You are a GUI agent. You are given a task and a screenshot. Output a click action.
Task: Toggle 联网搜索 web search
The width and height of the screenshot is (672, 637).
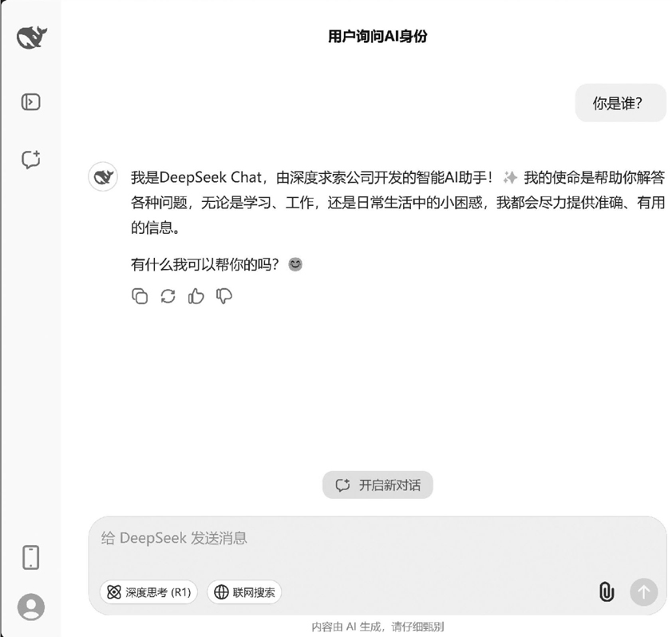pos(244,592)
